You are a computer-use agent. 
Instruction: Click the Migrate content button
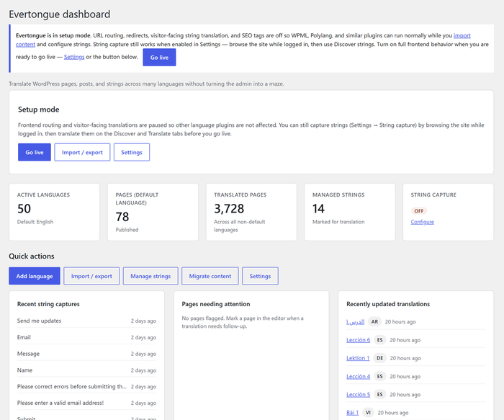click(x=210, y=276)
